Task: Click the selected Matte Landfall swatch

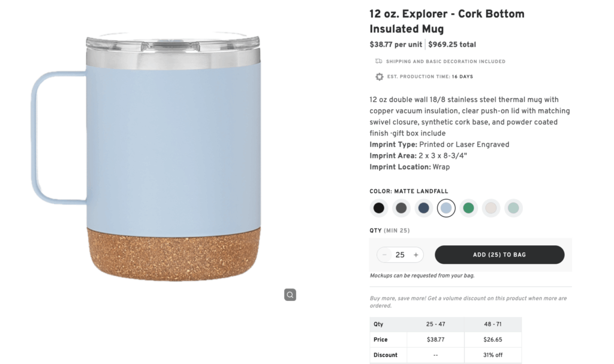Action: [x=446, y=207]
